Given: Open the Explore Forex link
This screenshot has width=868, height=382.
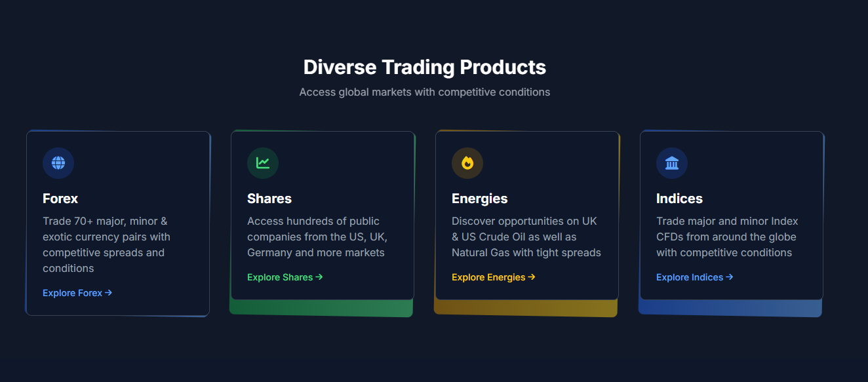Looking at the screenshot, I should click(x=73, y=293).
